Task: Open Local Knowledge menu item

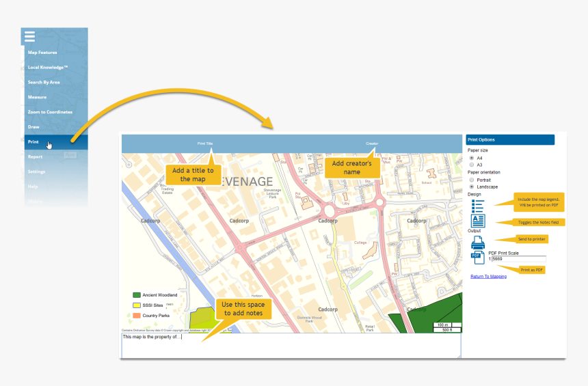Action: [47, 68]
